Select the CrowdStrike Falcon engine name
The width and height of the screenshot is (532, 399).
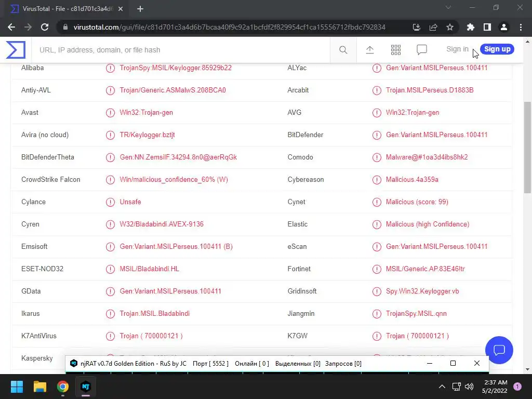pyautogui.click(x=50, y=179)
